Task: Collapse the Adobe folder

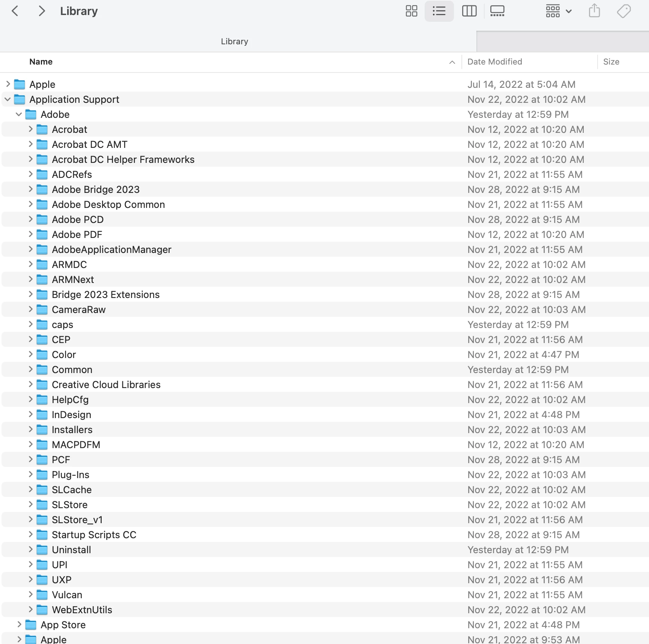Action: (19, 114)
